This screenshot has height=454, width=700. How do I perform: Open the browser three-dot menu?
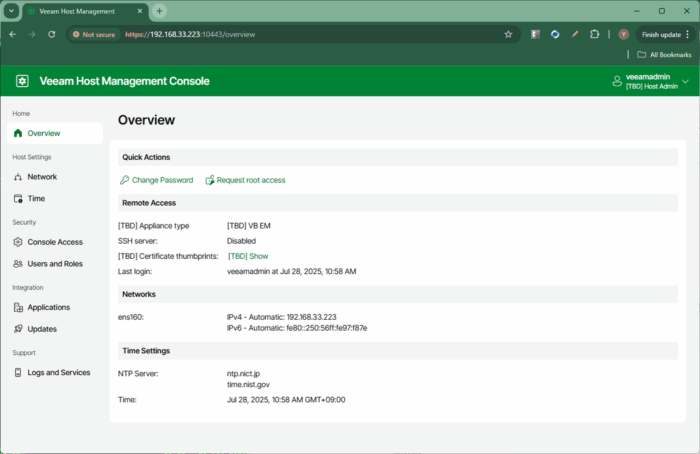pos(688,34)
